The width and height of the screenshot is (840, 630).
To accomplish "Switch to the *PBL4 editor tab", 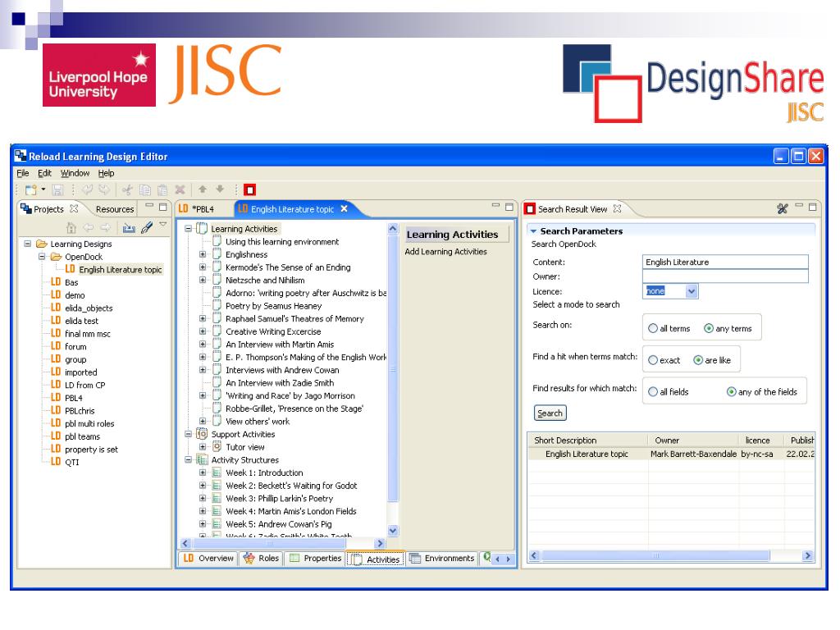I will pyautogui.click(x=203, y=209).
